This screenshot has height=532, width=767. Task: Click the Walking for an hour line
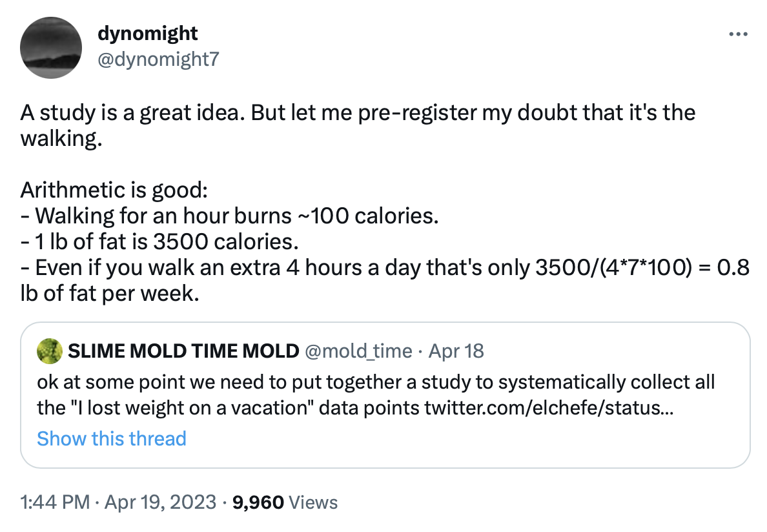click(x=229, y=216)
